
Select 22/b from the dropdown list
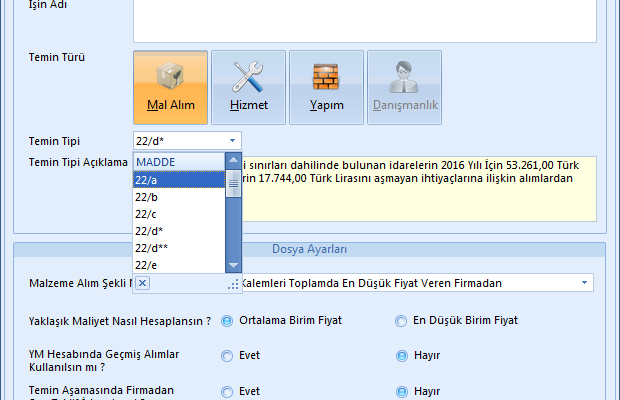pos(180,197)
